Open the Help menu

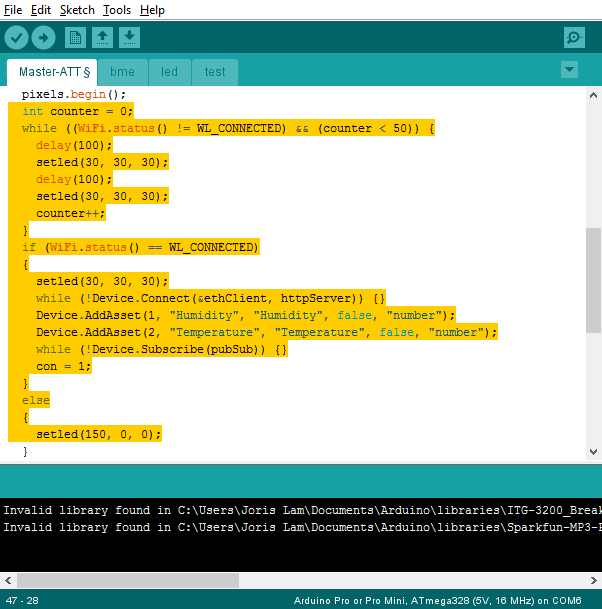pos(152,10)
